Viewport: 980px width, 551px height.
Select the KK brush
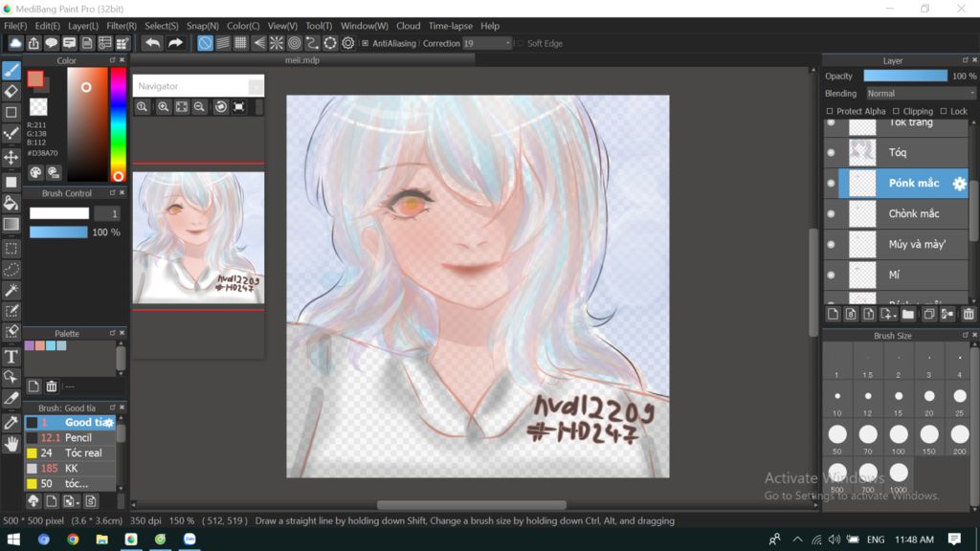pos(70,469)
